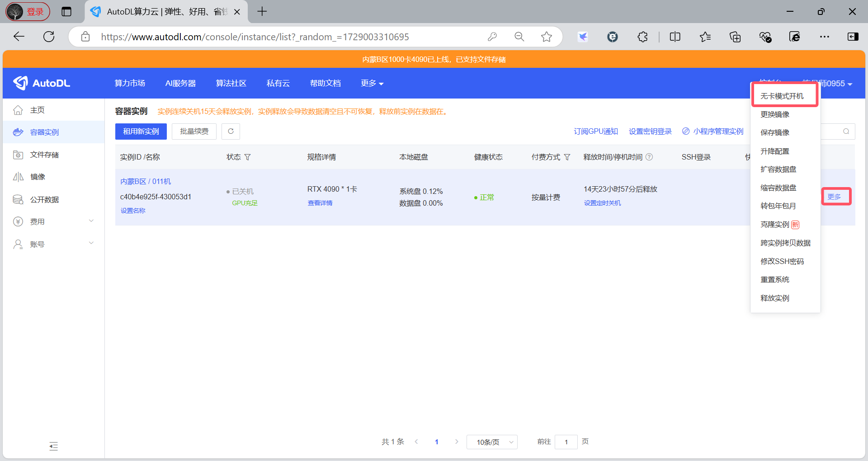Image resolution: width=868 pixels, height=461 pixels.
Task: Click the browser address bar URL
Action: coord(255,37)
